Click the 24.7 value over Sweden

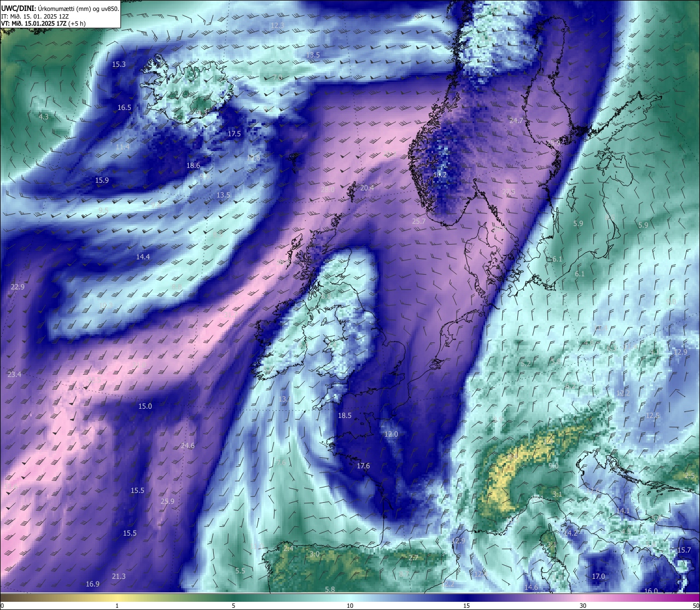click(x=516, y=121)
